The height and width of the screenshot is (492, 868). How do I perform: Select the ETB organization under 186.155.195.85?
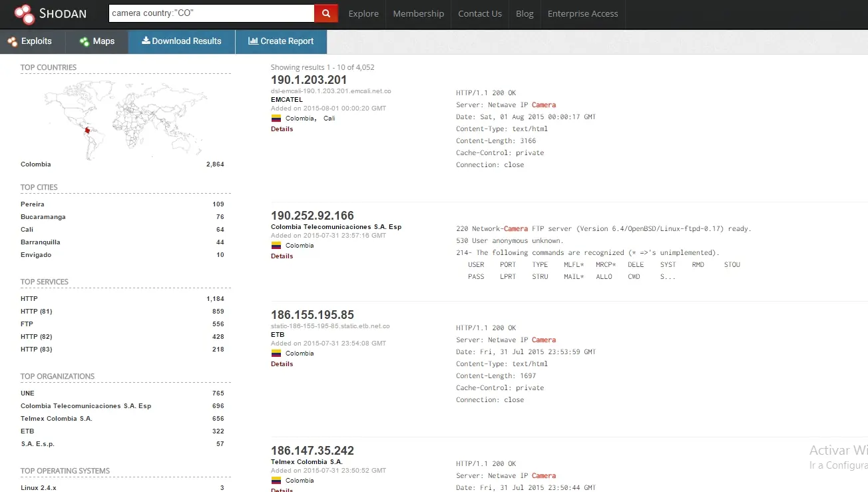278,335
